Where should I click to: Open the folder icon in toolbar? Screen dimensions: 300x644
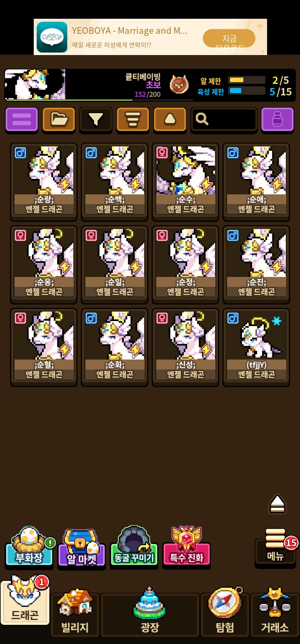(59, 120)
